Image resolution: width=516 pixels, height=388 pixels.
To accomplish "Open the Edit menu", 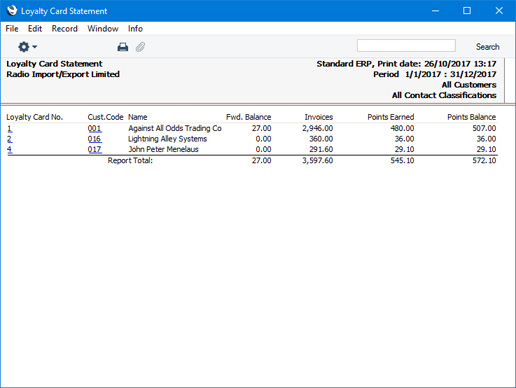I will 35,29.
